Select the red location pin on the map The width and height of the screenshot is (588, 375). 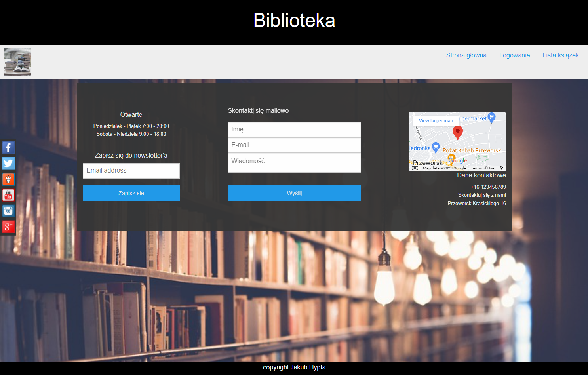pyautogui.click(x=458, y=132)
